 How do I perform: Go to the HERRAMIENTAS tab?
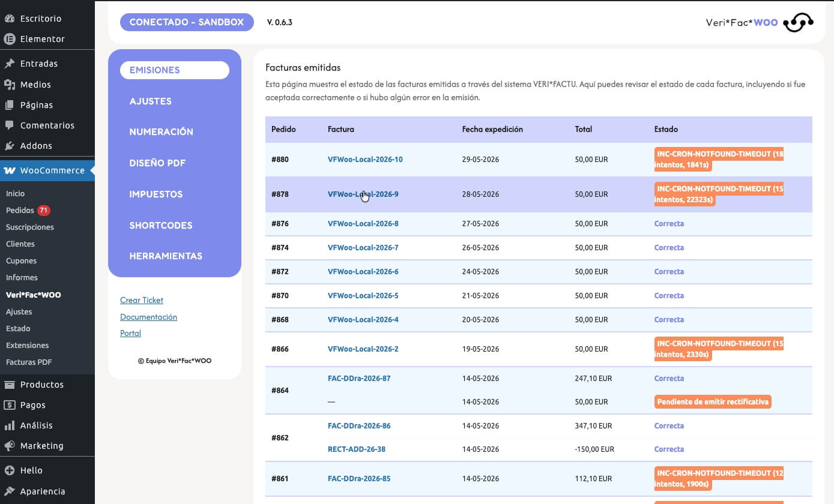coord(166,256)
